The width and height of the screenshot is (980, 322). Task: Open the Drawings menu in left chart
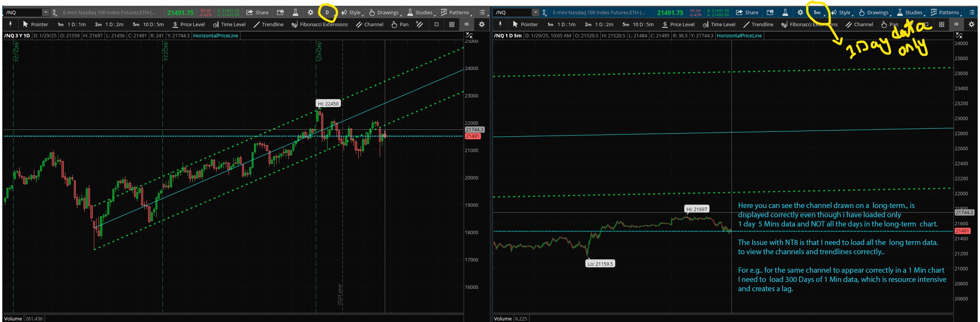pyautogui.click(x=385, y=12)
